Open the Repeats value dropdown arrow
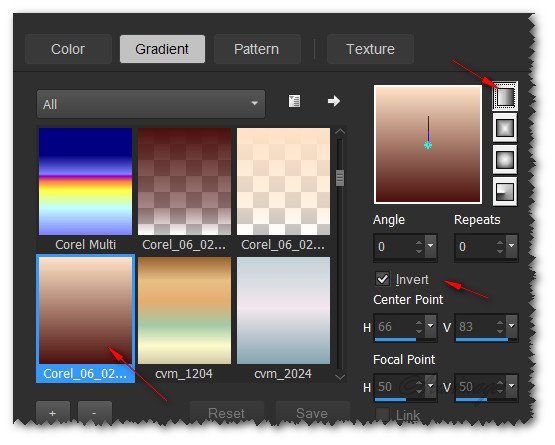 coord(512,246)
